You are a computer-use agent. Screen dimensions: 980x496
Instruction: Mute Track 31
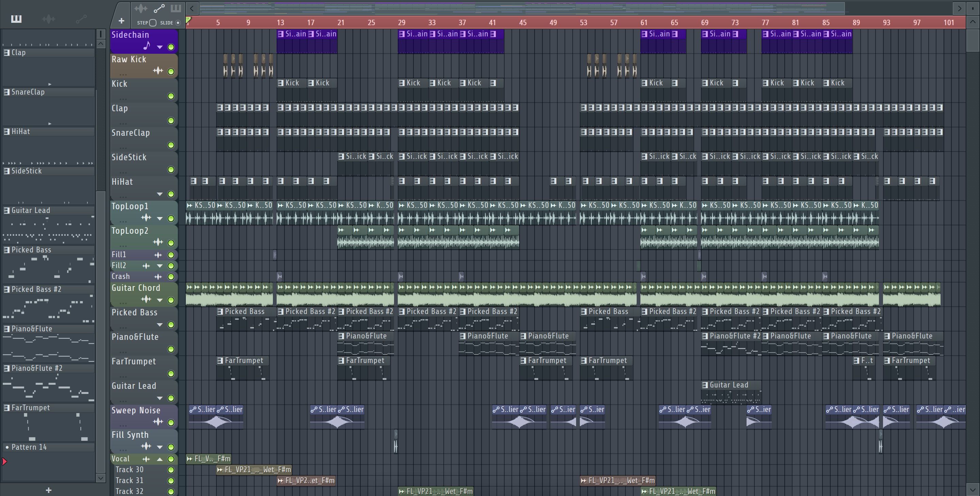point(171,481)
